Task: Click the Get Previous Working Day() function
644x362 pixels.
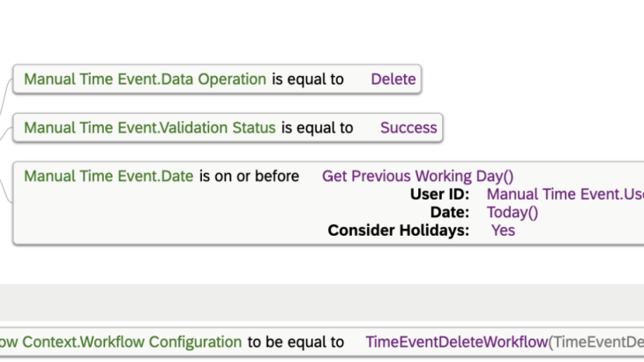Action: (417, 176)
